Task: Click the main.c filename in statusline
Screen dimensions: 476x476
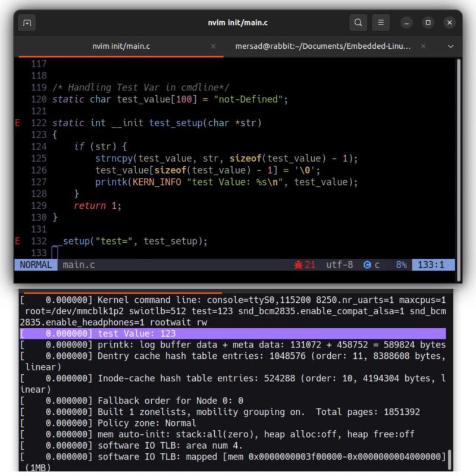Action: point(79,265)
